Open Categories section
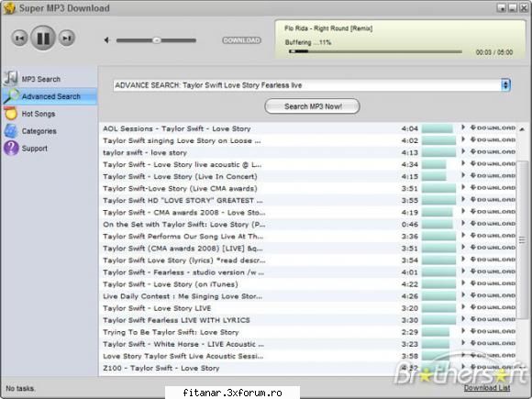The height and width of the screenshot is (399, 532). coord(39,131)
